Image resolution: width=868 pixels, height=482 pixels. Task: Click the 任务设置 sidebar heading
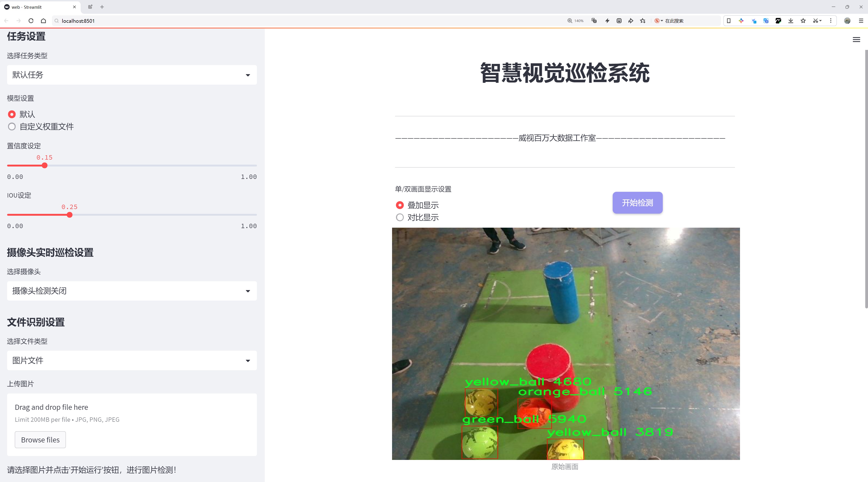[x=26, y=36]
